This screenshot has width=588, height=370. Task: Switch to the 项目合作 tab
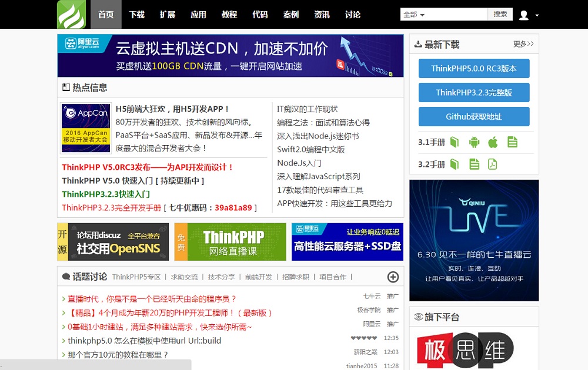(333, 277)
